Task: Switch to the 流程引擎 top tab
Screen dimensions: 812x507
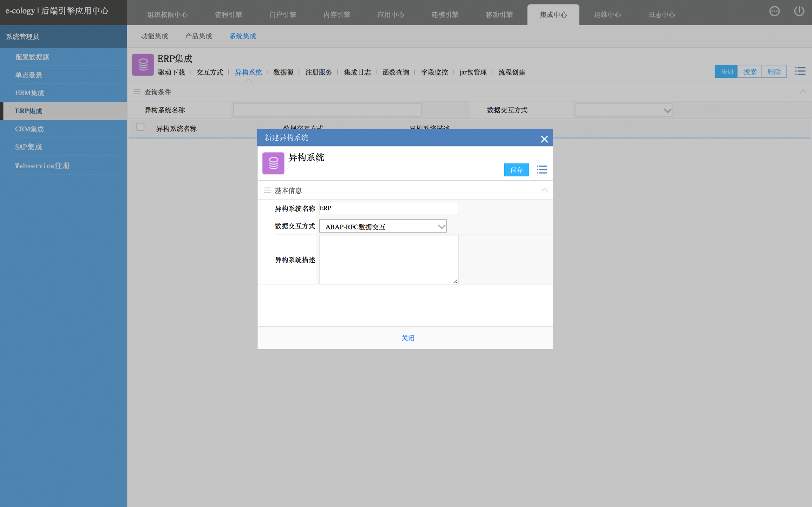Action: pyautogui.click(x=228, y=15)
